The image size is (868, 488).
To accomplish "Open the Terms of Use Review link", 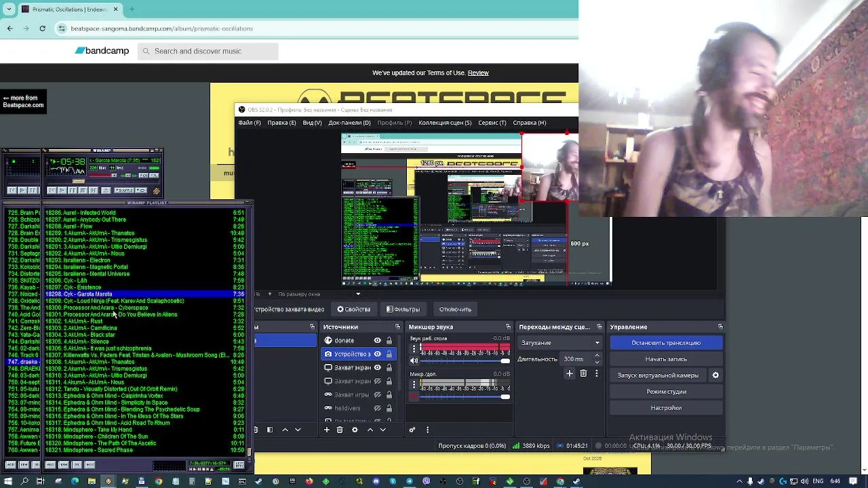I will coord(478,73).
